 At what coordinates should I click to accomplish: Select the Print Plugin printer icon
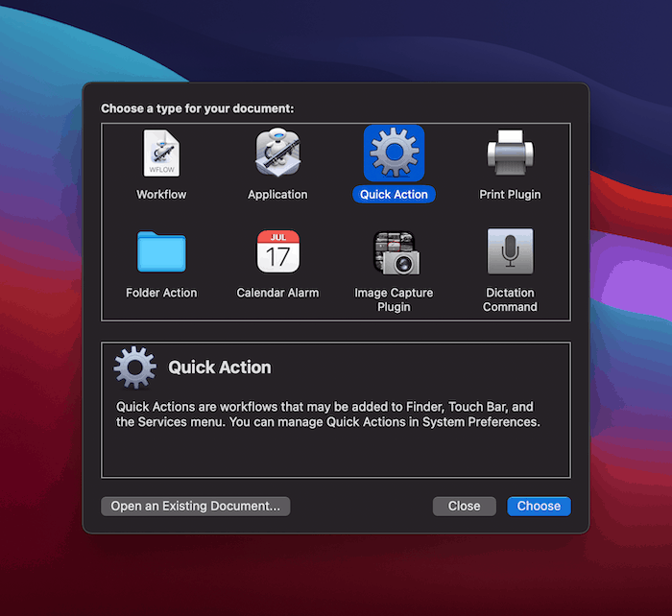(x=510, y=153)
